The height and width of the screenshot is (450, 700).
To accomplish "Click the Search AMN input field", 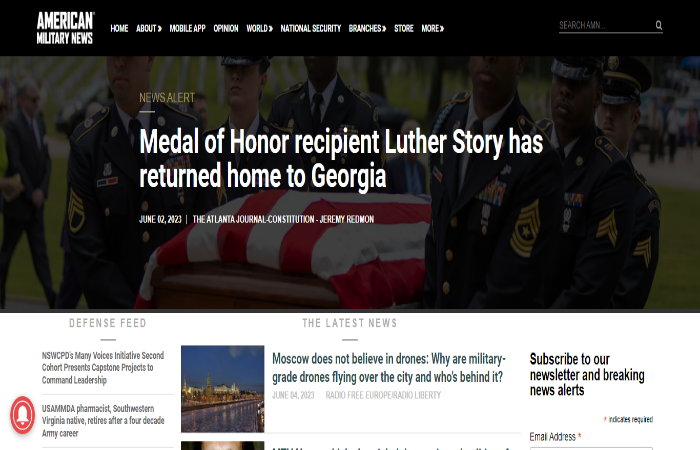I will [606, 25].
